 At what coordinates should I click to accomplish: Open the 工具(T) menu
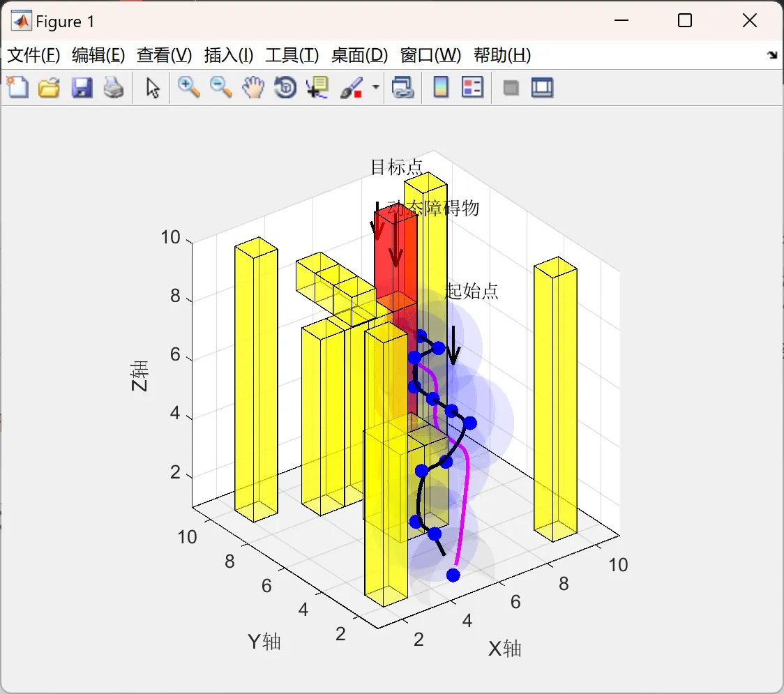(292, 55)
